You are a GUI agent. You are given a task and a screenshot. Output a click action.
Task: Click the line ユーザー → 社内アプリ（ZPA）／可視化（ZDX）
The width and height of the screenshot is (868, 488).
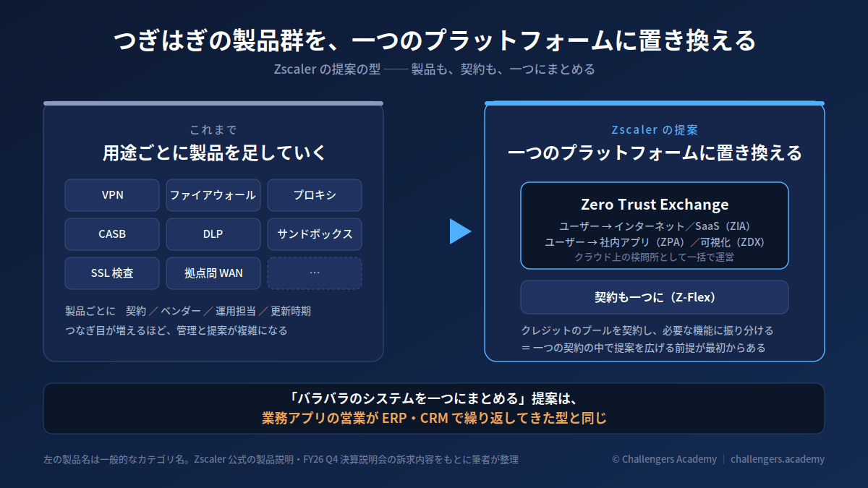point(655,242)
